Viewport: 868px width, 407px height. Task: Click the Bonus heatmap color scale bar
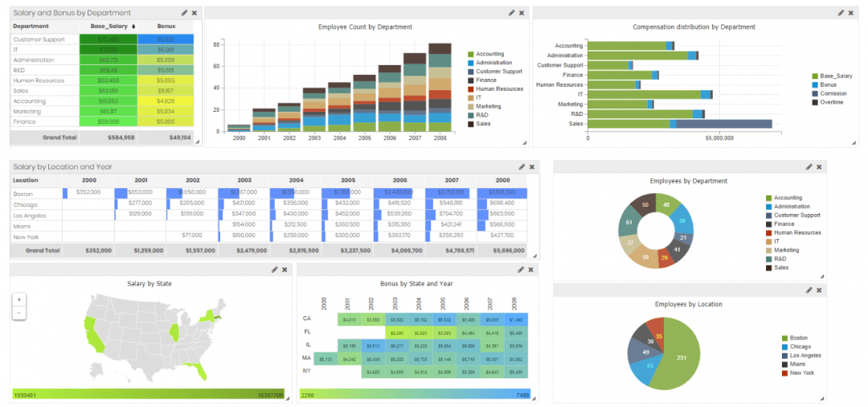coord(416,395)
